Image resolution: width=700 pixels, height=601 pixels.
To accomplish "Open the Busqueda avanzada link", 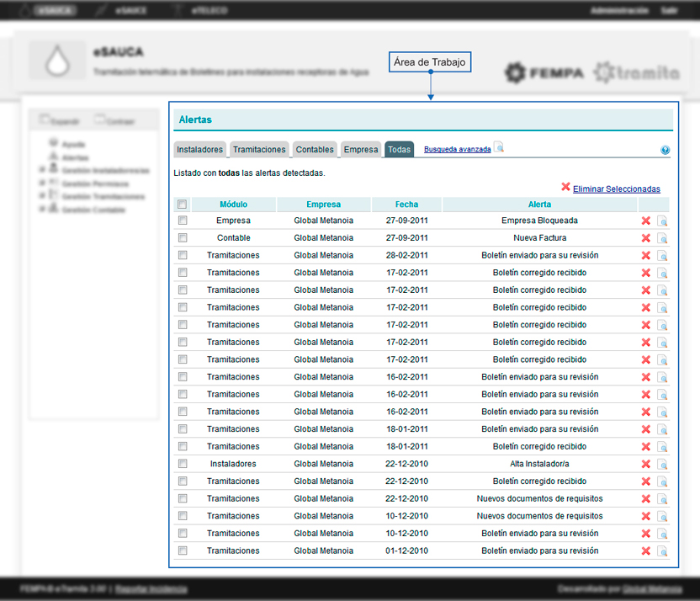I will click(x=457, y=149).
